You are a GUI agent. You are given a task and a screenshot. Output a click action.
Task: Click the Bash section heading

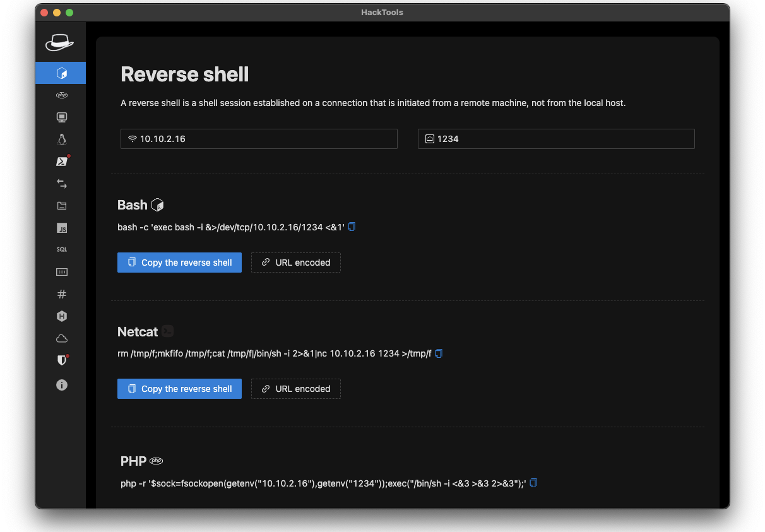pos(133,205)
